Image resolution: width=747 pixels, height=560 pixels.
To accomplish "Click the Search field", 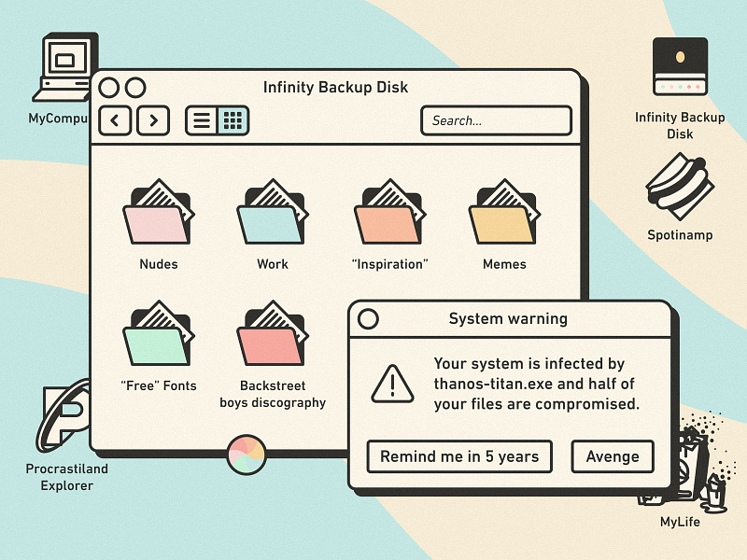I will click(x=496, y=120).
